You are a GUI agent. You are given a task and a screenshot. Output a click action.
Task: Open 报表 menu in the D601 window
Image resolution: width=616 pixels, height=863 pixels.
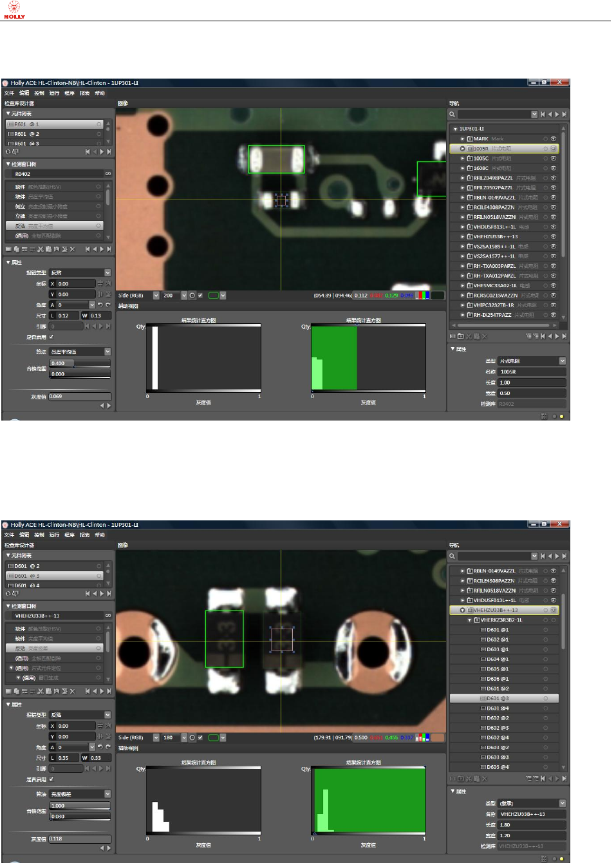pyautogui.click(x=85, y=535)
